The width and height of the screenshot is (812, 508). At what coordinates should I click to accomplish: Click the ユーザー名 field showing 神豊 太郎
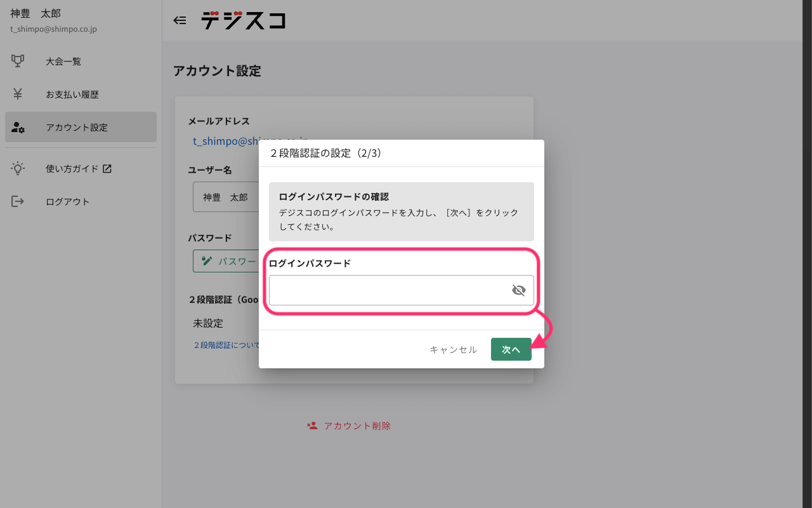tap(226, 197)
